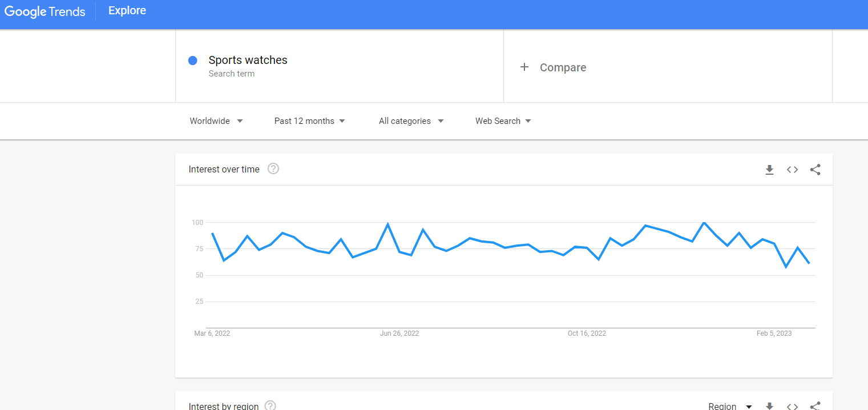
Task: Open help icon beside Interest by region
Action: click(271, 406)
